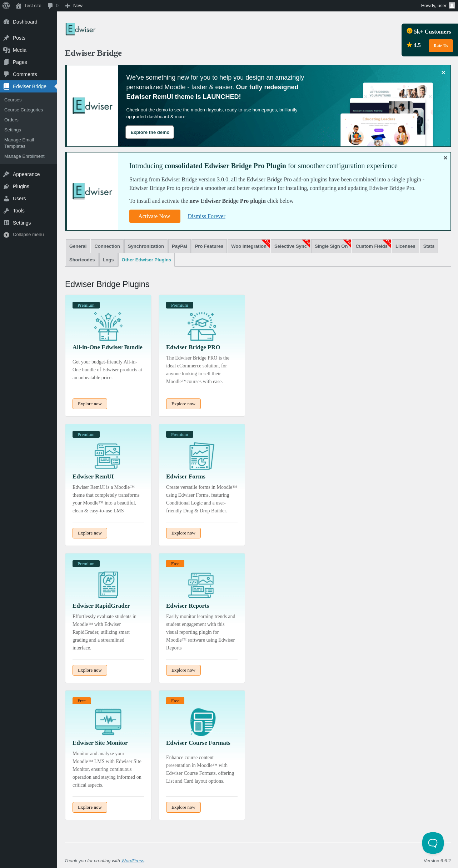Select the Selective Sync tab
This screenshot has width=458, height=868.
[x=290, y=246]
